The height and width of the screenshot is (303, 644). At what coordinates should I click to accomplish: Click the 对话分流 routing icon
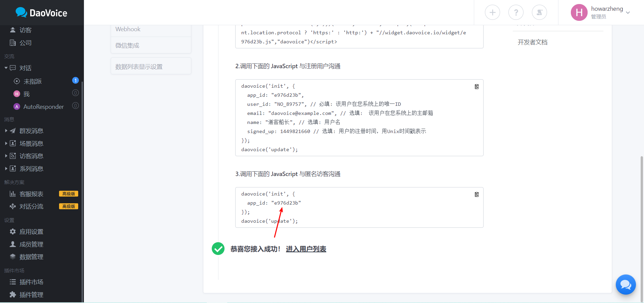click(x=13, y=206)
